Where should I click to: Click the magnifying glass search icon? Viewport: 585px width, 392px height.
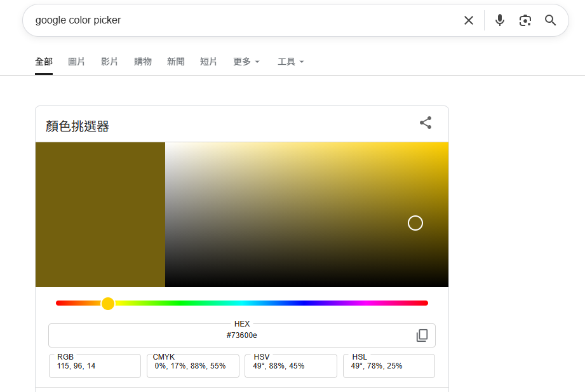click(x=550, y=20)
